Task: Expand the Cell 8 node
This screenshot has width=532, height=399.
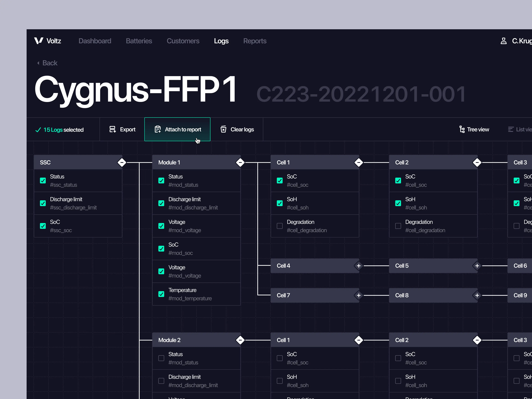Action: 477,295
